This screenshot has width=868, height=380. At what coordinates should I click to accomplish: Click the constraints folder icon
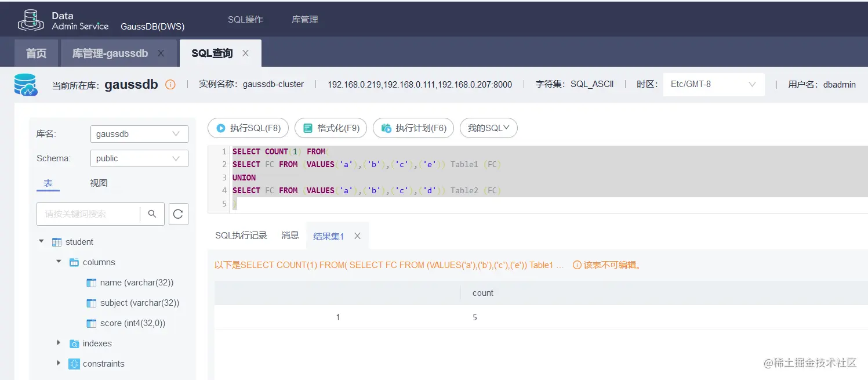[x=74, y=364]
